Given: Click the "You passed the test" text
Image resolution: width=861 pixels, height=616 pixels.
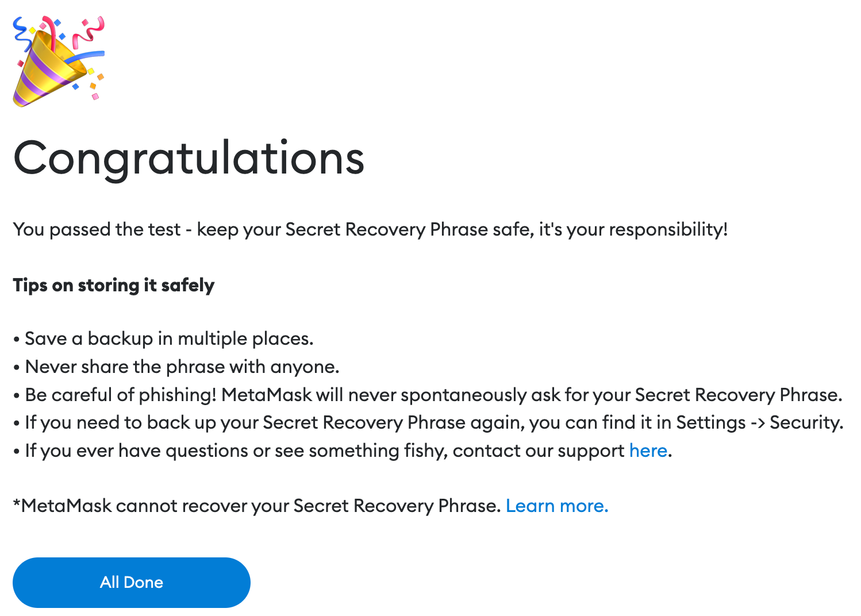Looking at the screenshot, I should point(97,229).
